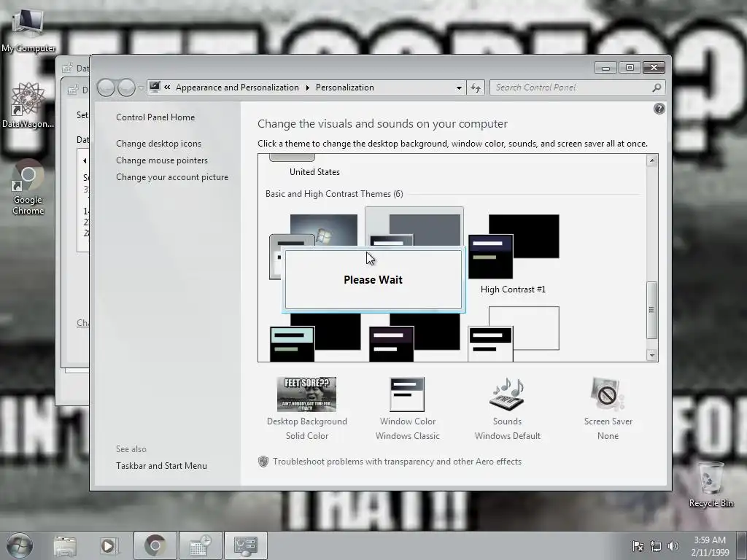747x560 pixels.
Task: Open Window Color Windows Classic icon
Action: coord(407,394)
